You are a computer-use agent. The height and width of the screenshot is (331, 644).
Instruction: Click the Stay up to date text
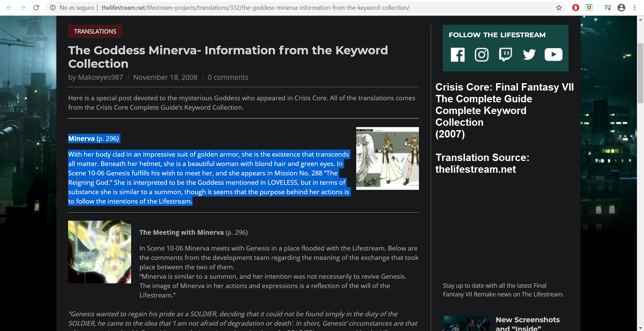503,290
